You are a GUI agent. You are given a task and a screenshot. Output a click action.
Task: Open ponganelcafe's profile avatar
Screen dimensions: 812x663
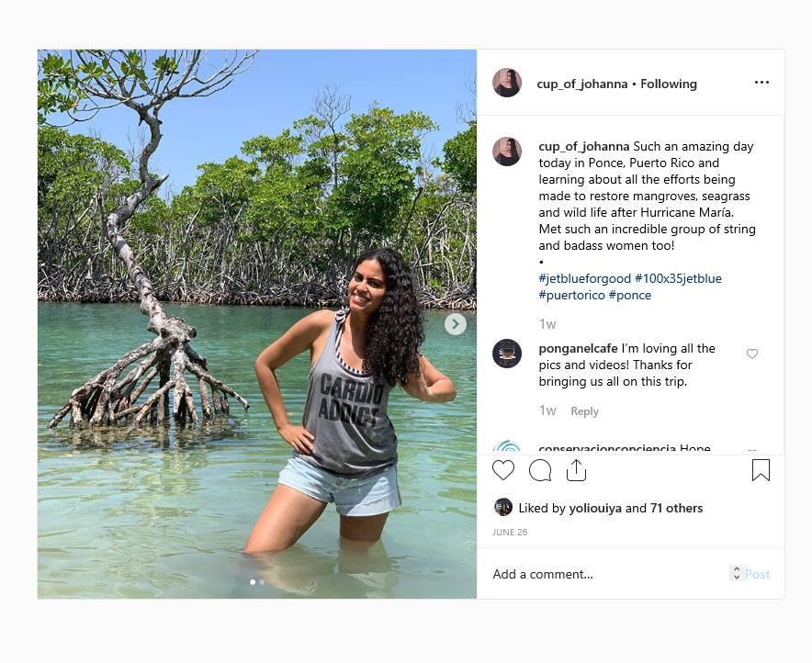tap(507, 354)
